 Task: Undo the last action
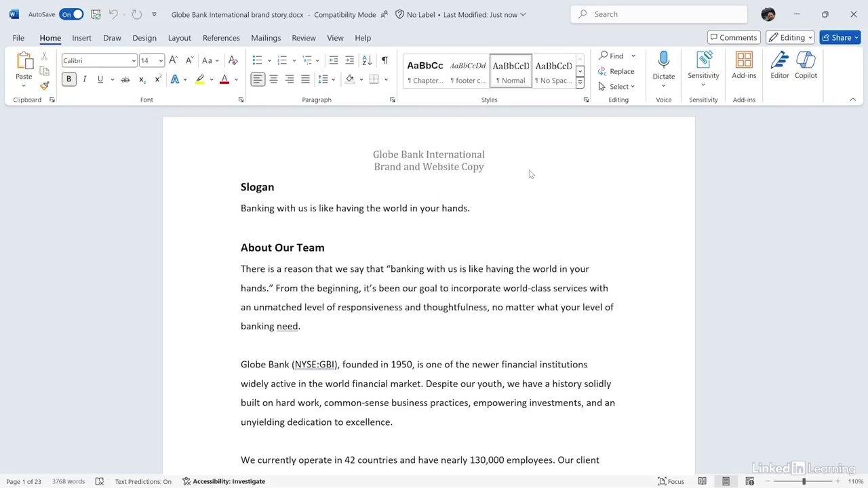coord(113,14)
